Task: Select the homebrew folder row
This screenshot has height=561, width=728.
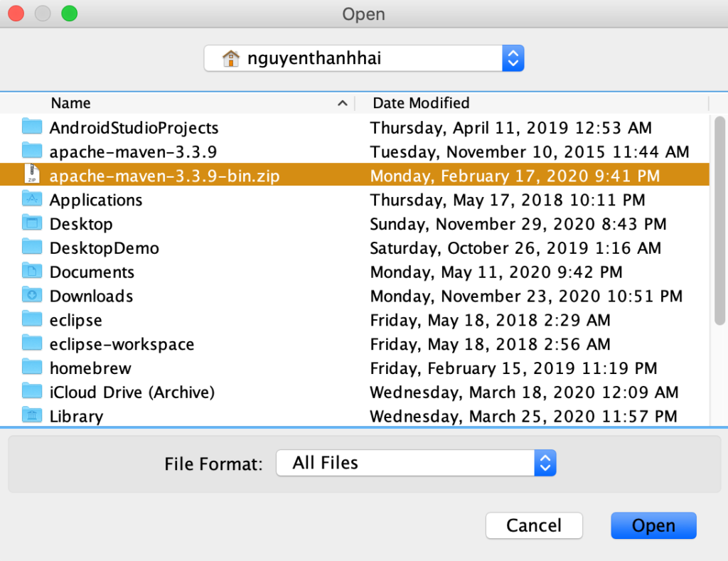Action: [90, 368]
